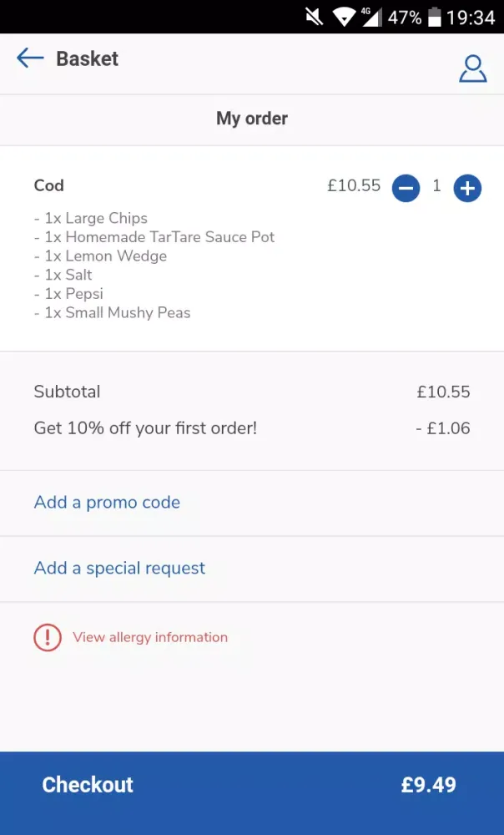Tap the Cod quantity number 1
This screenshot has width=504, height=835.
click(x=436, y=185)
